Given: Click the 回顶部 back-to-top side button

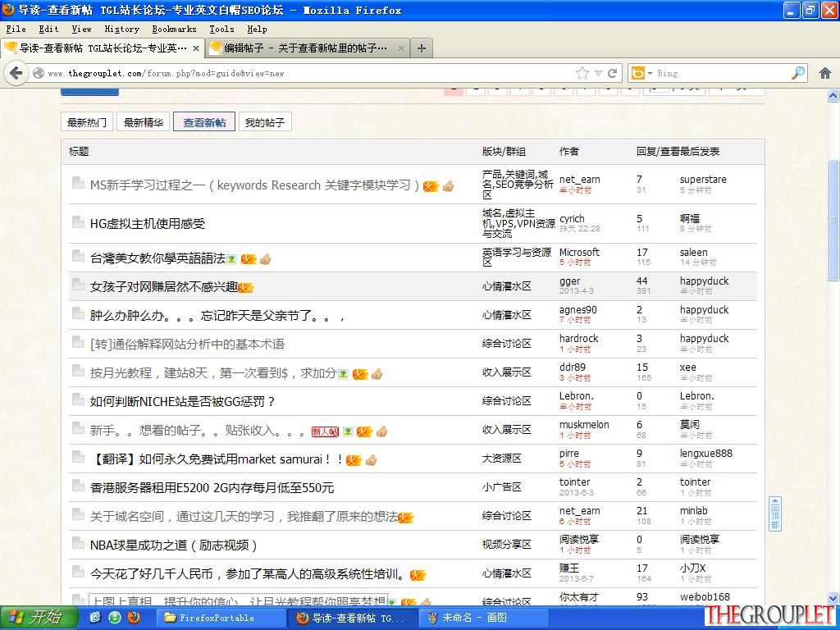Looking at the screenshot, I should pos(774,514).
